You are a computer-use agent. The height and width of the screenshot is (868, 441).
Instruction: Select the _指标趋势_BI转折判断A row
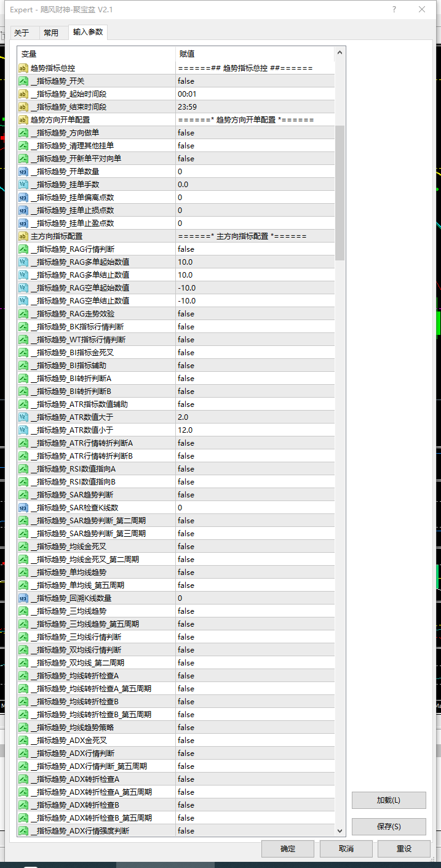176,379
